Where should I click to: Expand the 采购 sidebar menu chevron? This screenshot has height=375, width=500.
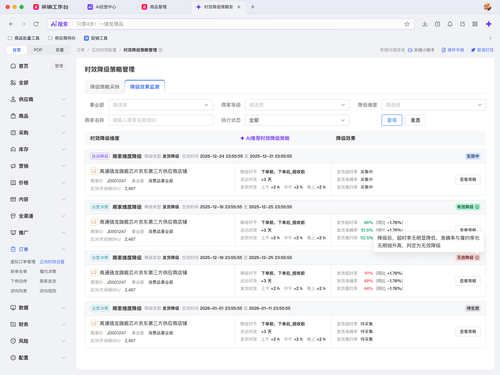pyautogui.click(x=63, y=133)
